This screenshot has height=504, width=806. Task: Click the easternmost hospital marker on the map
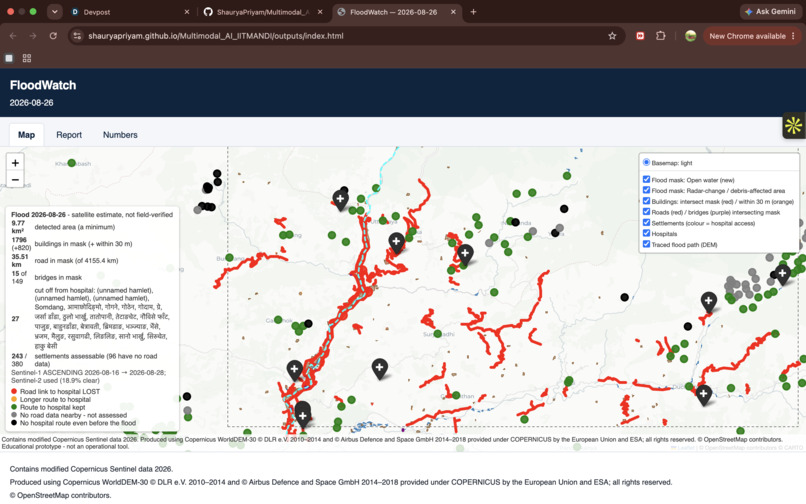[782, 274]
